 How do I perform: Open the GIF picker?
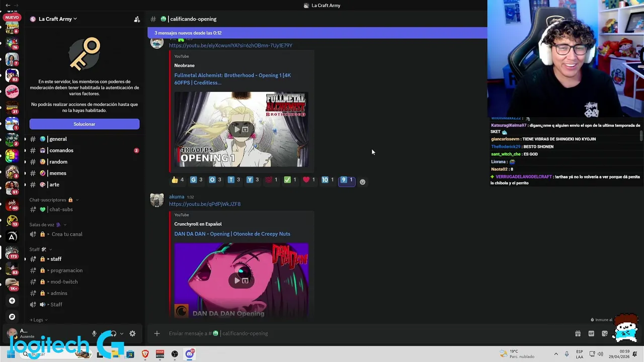coord(591,333)
